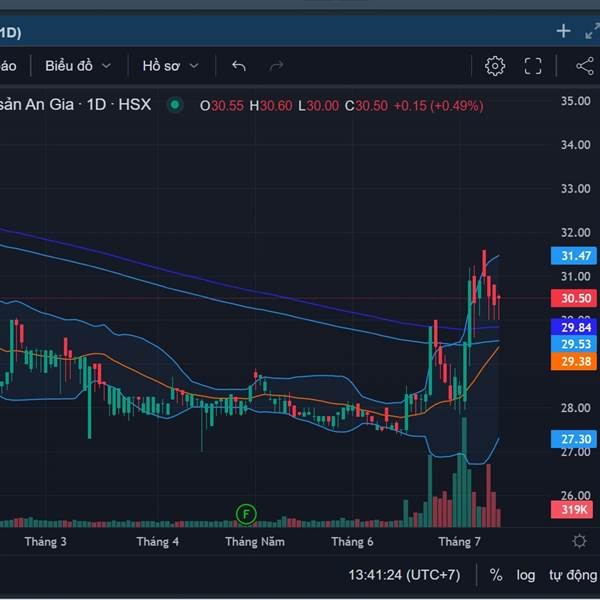This screenshot has height=600, width=600.
Task: Open chart settings gear icon
Action: pos(495,66)
